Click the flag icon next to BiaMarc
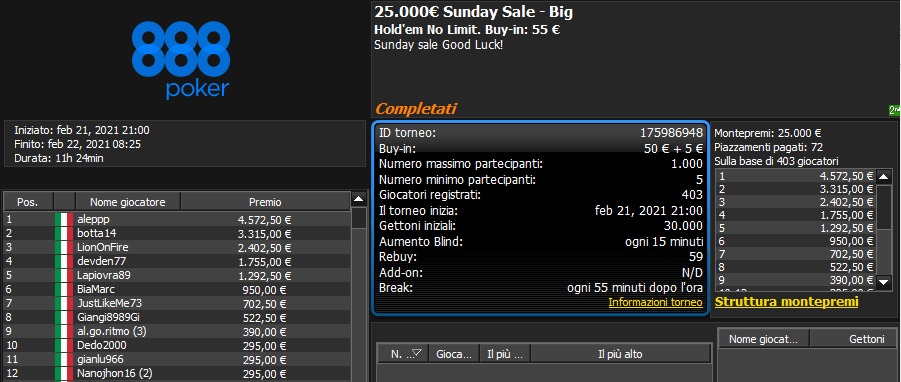 click(x=64, y=290)
